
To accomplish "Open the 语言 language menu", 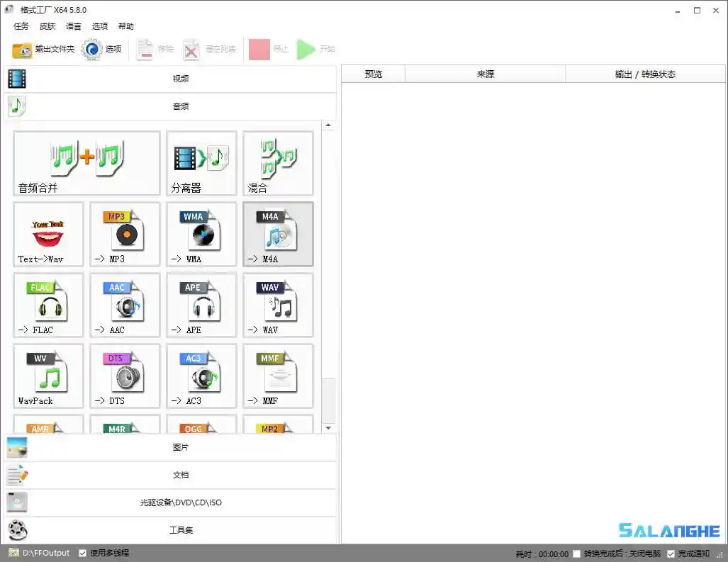I will click(x=74, y=26).
